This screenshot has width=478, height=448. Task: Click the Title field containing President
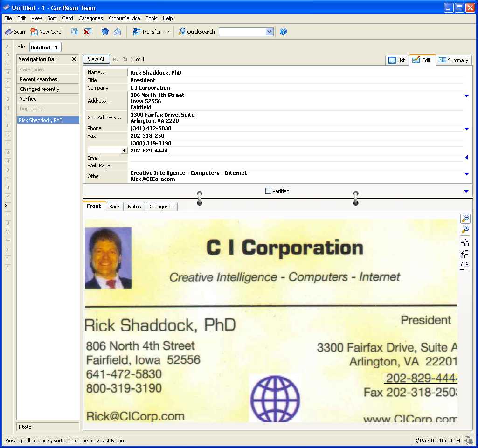point(295,80)
